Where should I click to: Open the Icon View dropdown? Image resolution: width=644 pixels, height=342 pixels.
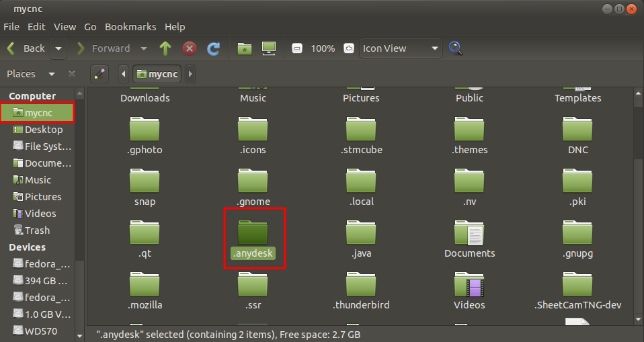[401, 48]
